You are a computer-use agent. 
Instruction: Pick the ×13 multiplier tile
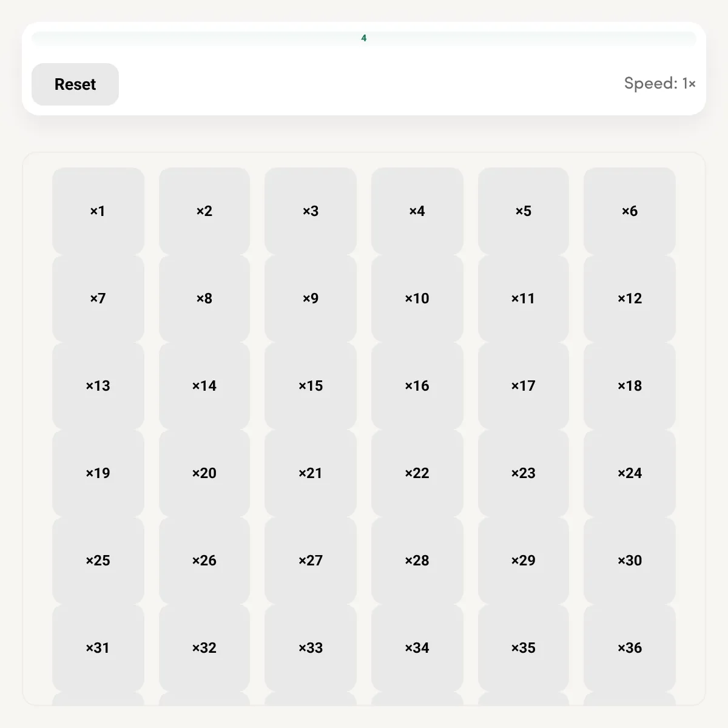coord(98,386)
